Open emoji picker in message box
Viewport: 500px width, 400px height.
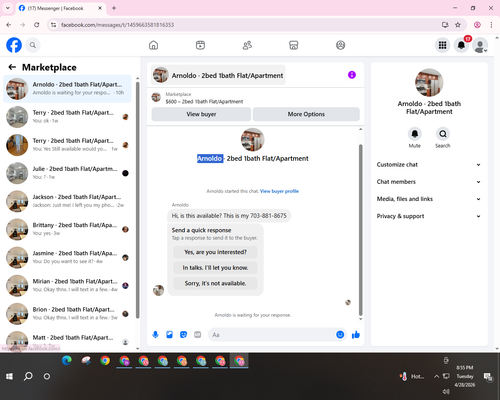340,335
